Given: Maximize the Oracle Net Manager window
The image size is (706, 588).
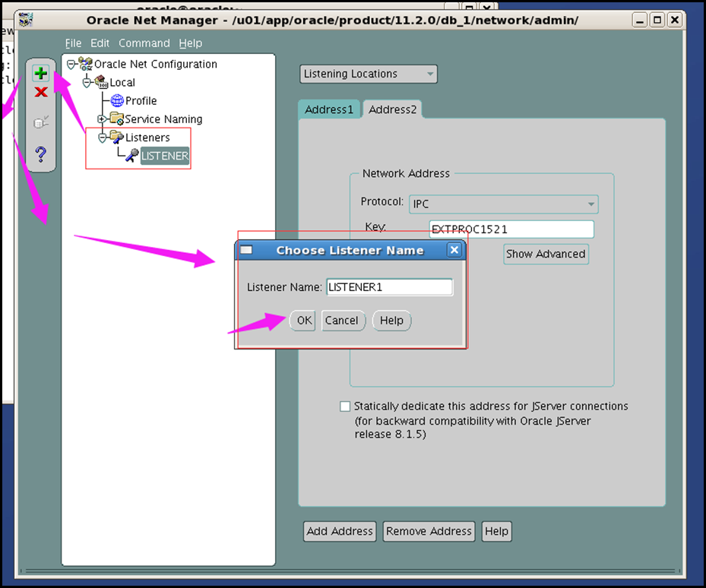Looking at the screenshot, I should coord(657,20).
